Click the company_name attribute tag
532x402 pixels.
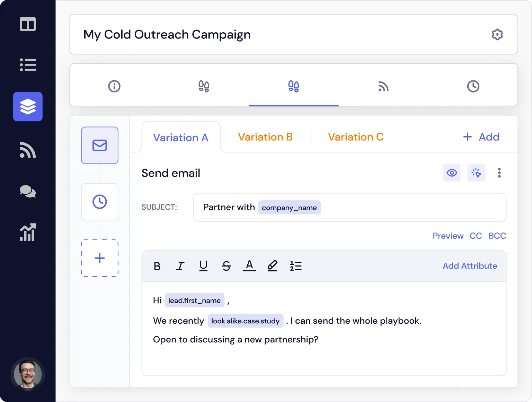(x=289, y=207)
